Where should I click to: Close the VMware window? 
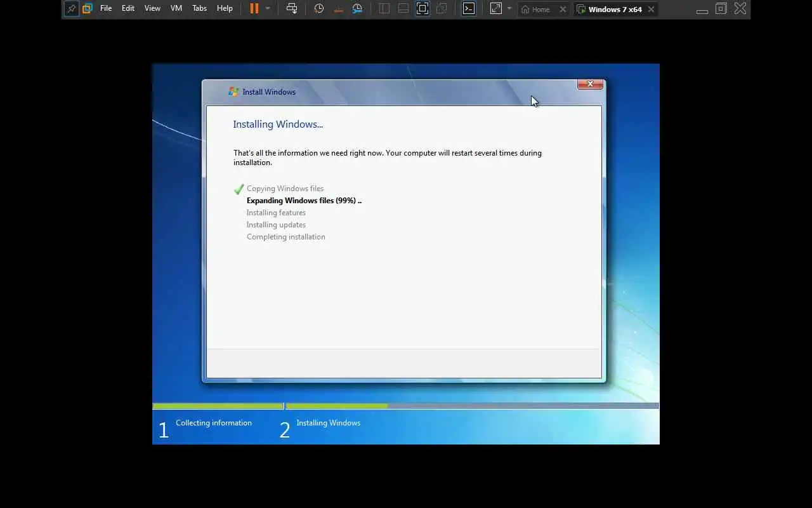pyautogui.click(x=740, y=9)
